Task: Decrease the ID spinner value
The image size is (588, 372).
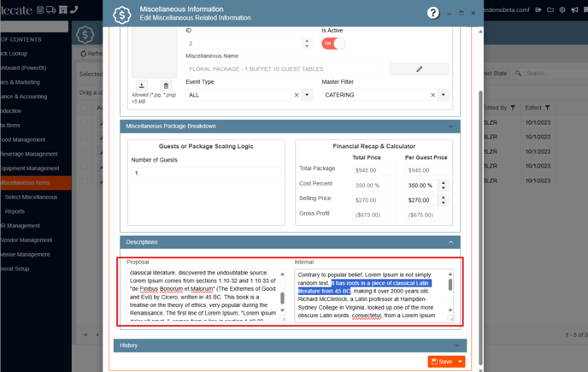Action: point(307,46)
